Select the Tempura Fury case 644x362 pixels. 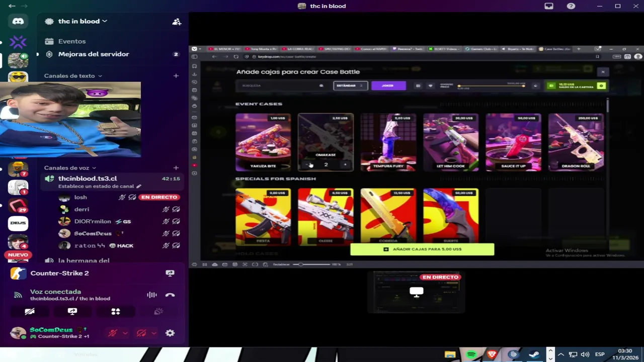click(388, 142)
